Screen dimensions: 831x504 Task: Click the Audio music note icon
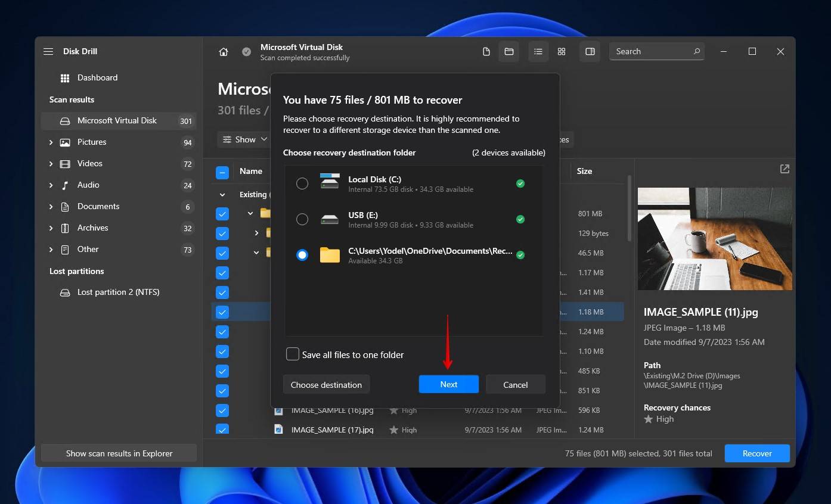(x=65, y=185)
